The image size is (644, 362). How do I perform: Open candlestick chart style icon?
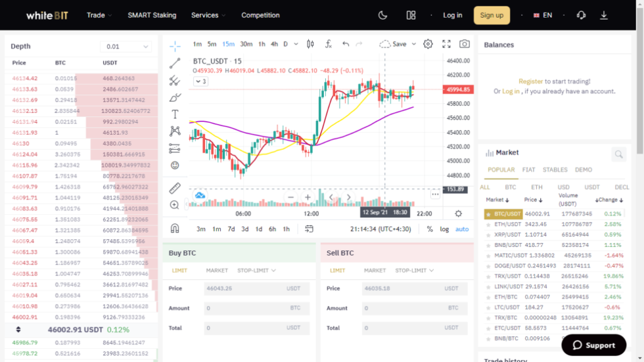tap(311, 44)
